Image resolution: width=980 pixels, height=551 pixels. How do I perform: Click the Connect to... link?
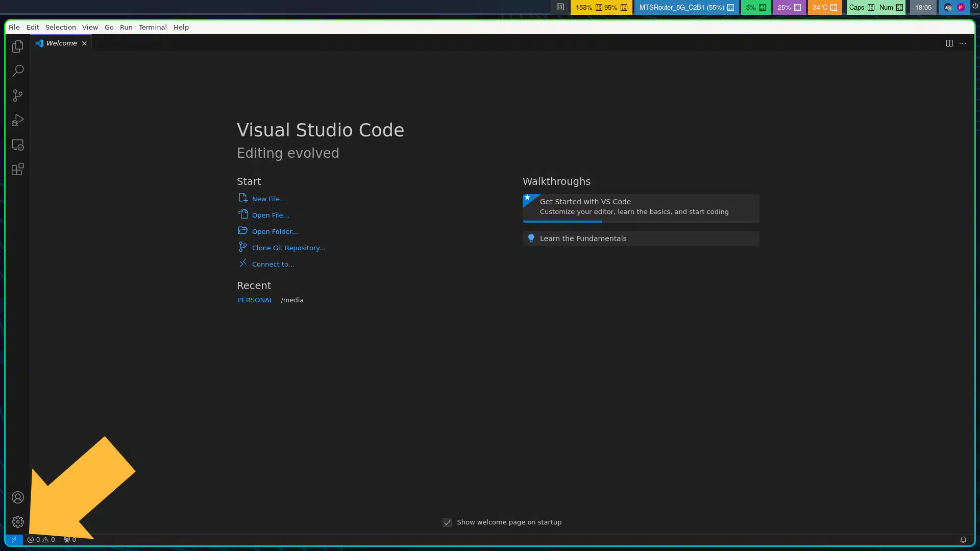click(x=273, y=265)
